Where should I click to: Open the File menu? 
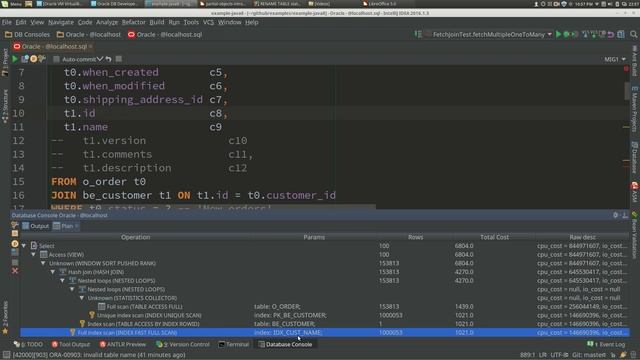[7, 22]
